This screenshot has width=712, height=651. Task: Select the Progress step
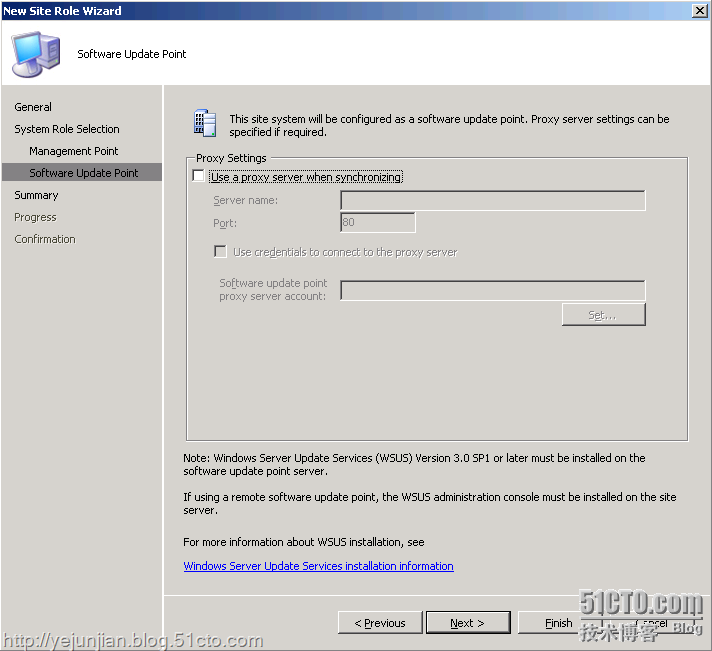click(35, 217)
